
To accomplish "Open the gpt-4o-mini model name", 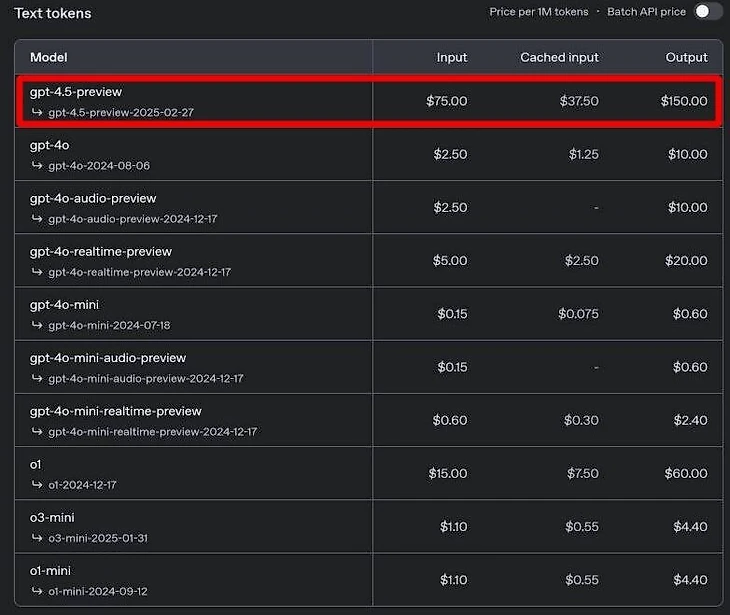I will [64, 305].
